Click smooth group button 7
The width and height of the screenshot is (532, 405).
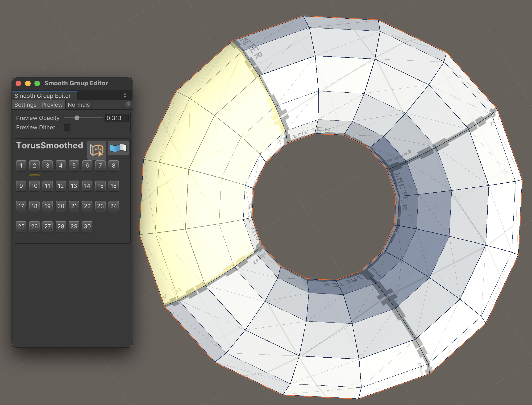click(x=100, y=166)
